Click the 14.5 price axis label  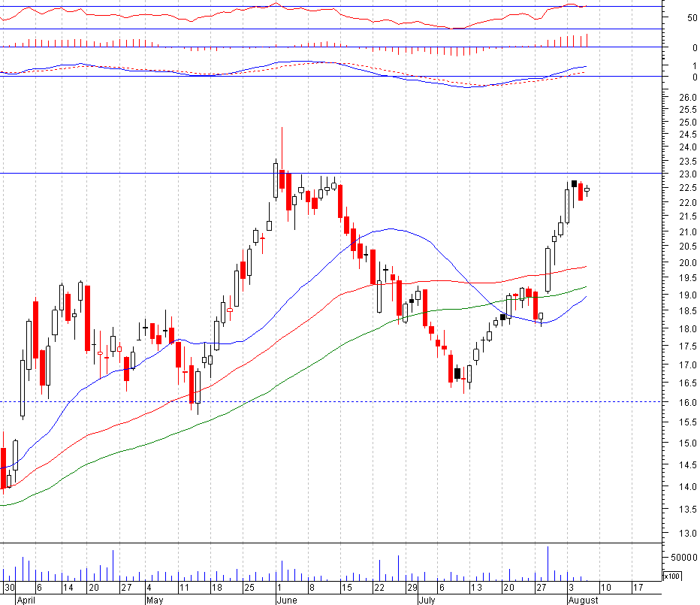[x=687, y=465]
